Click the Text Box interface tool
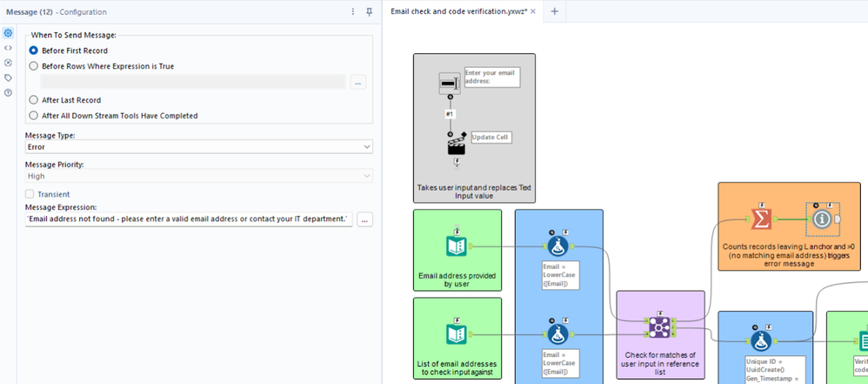868x384 pixels. tap(450, 83)
